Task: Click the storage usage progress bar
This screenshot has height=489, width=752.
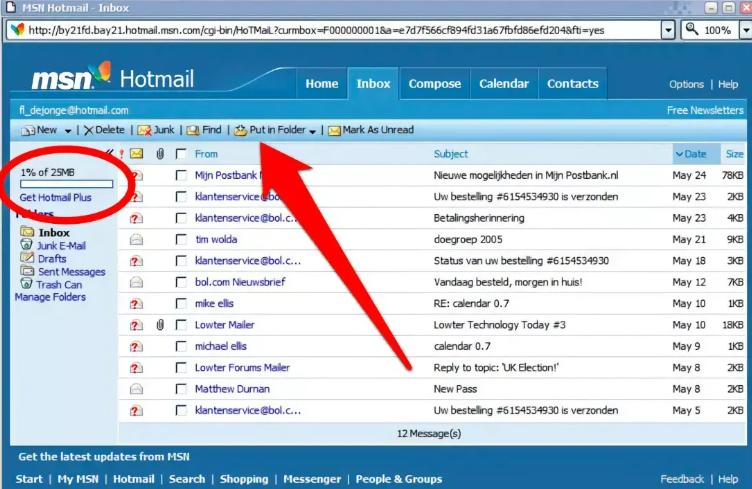Action: [x=67, y=184]
